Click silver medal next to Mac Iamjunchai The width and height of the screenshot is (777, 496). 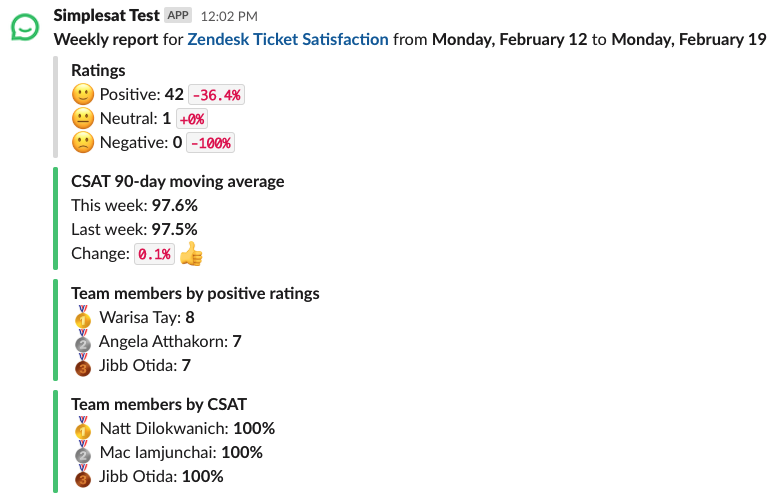(83, 452)
